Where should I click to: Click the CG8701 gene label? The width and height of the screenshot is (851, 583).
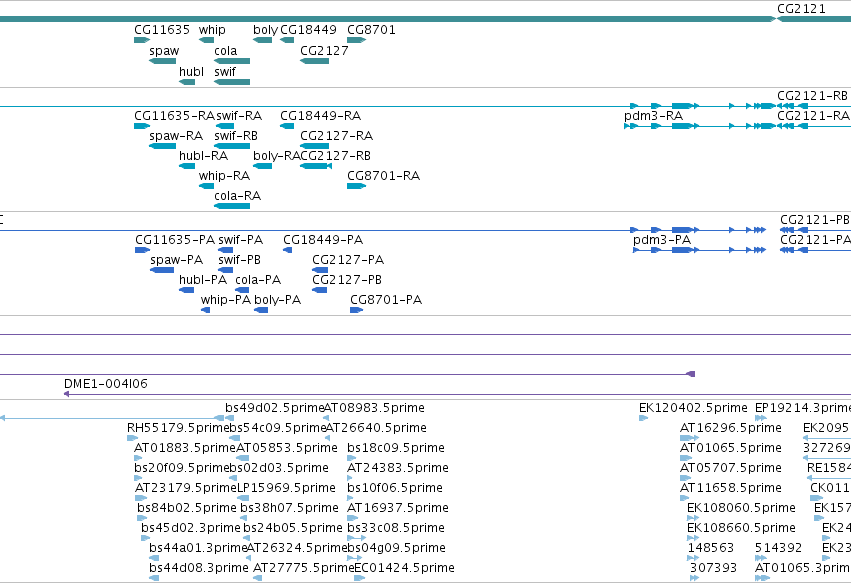(371, 30)
